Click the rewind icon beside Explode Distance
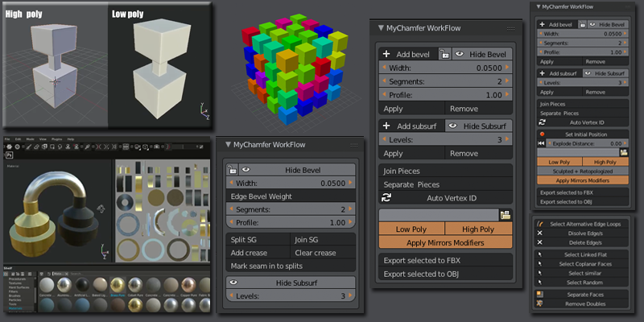 pyautogui.click(x=541, y=144)
